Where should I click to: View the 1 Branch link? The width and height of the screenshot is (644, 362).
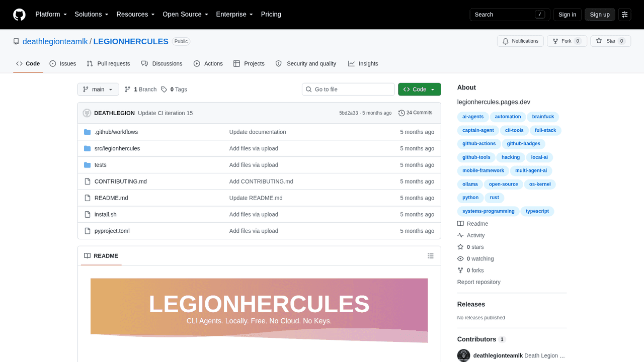tap(140, 89)
